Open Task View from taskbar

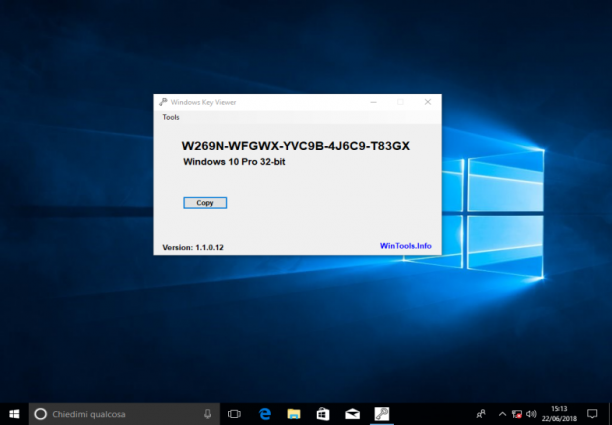[x=234, y=414]
